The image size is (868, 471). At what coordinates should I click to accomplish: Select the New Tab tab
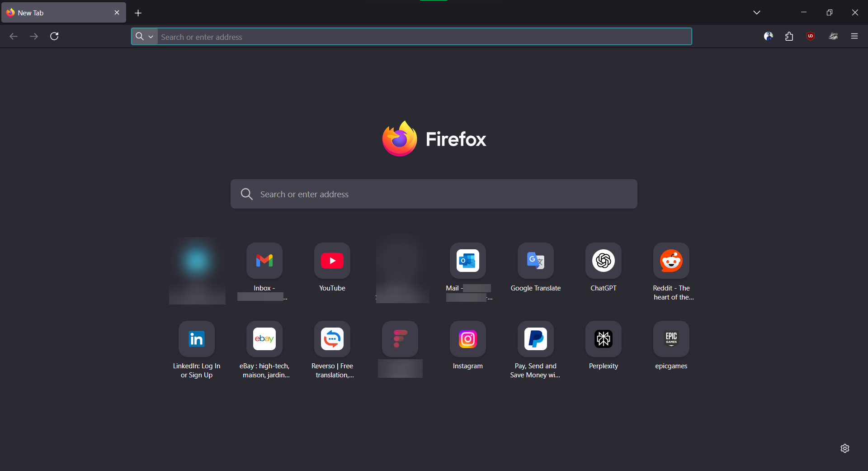64,13
